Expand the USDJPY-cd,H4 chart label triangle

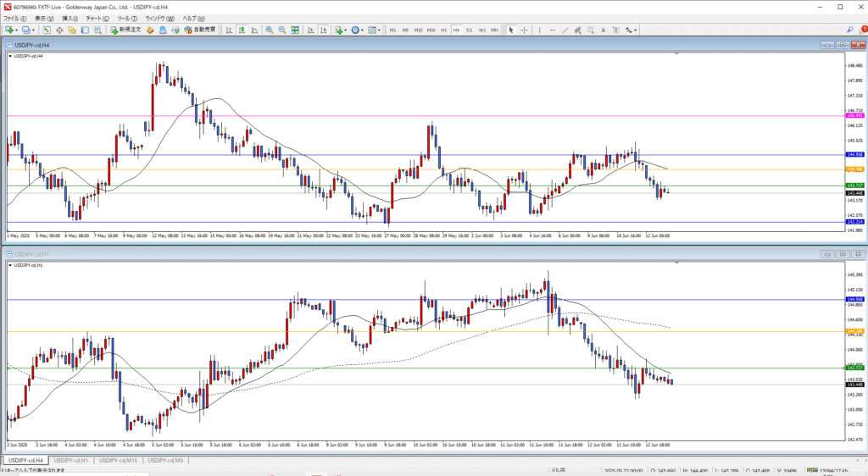10,56
